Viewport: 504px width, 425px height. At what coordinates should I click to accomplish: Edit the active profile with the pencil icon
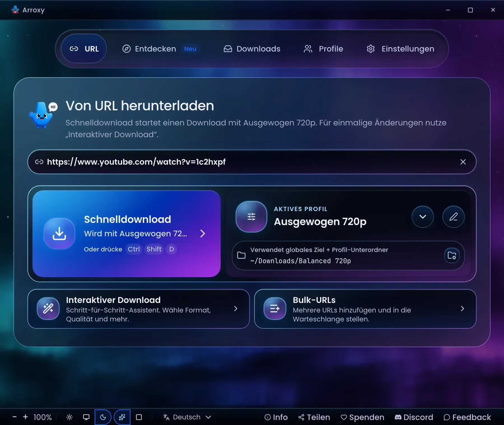point(453,217)
